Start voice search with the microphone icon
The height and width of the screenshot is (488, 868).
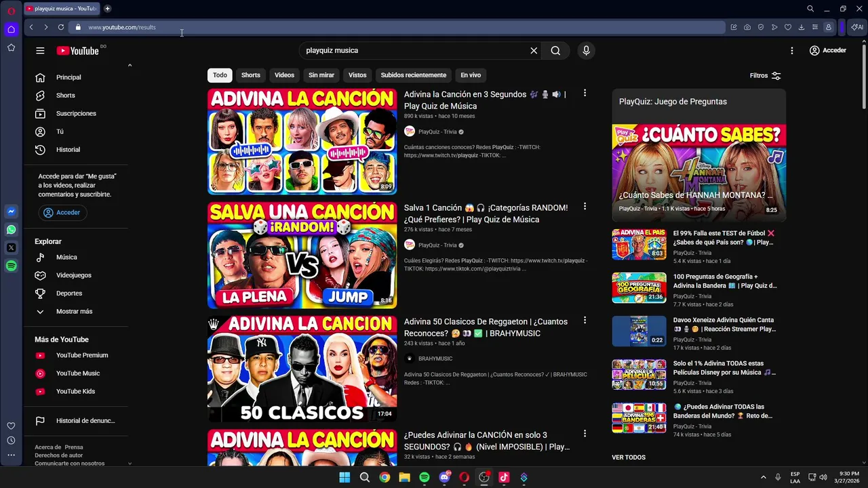tap(587, 51)
